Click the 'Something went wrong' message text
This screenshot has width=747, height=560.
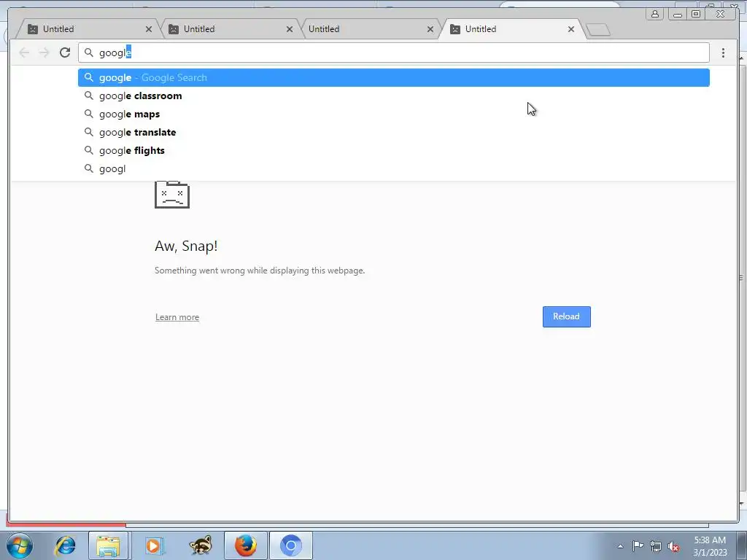(260, 271)
